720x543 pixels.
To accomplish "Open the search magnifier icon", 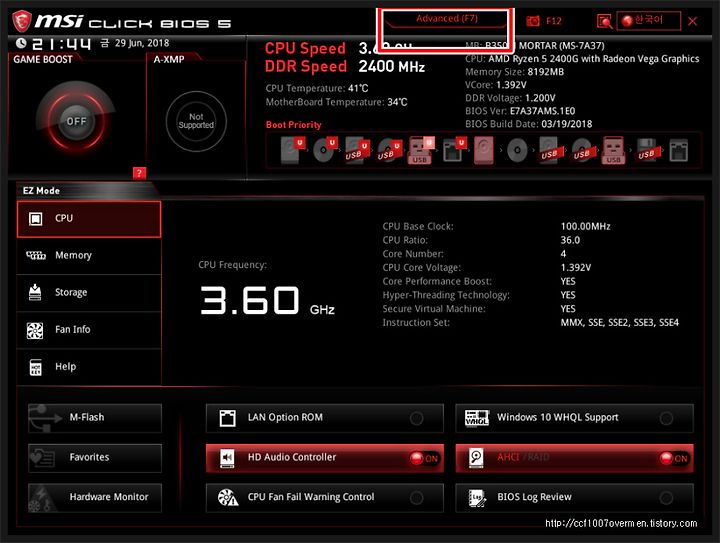I will [x=604, y=21].
